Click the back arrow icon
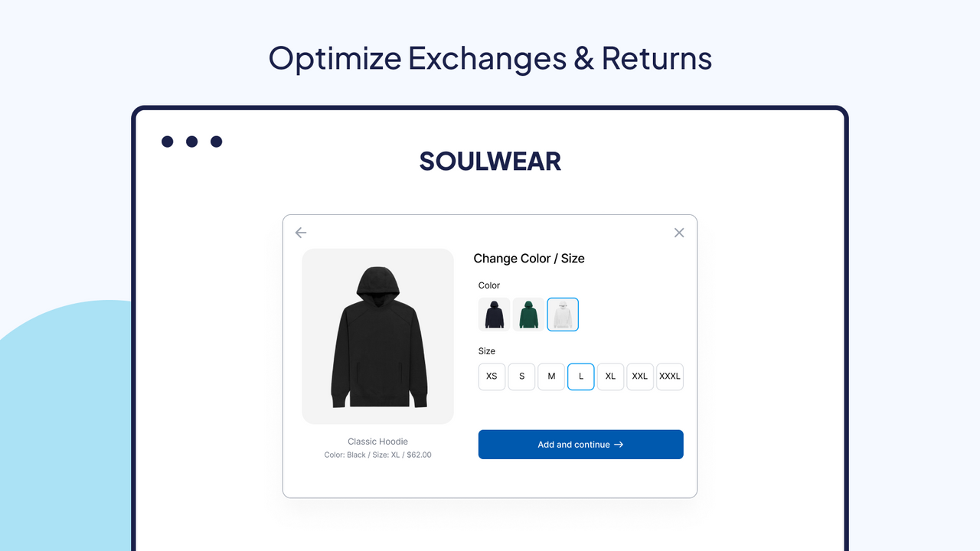Image resolution: width=980 pixels, height=551 pixels. [300, 232]
